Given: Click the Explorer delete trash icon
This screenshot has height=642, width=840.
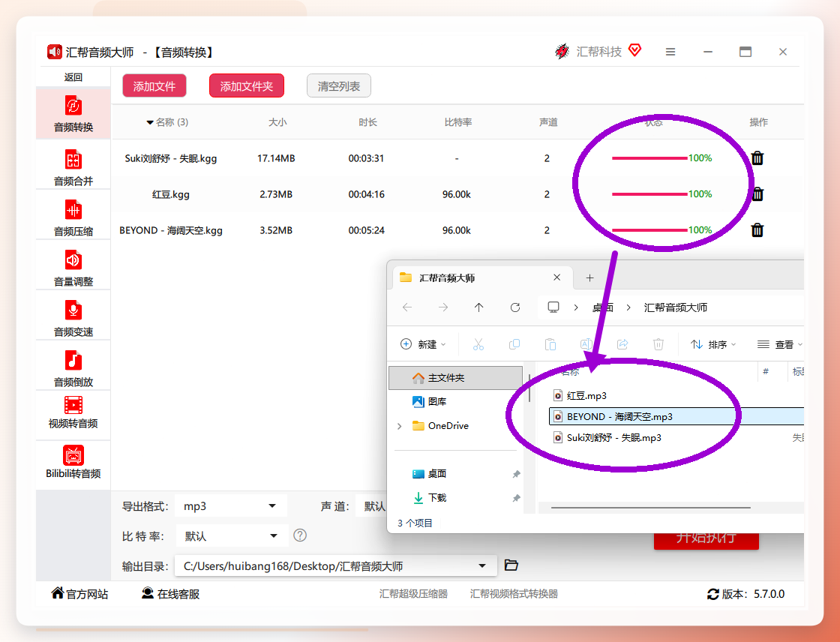Looking at the screenshot, I should 658,344.
